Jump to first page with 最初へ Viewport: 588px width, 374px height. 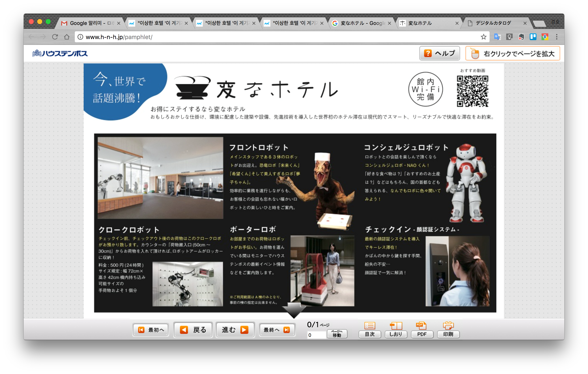tap(151, 330)
